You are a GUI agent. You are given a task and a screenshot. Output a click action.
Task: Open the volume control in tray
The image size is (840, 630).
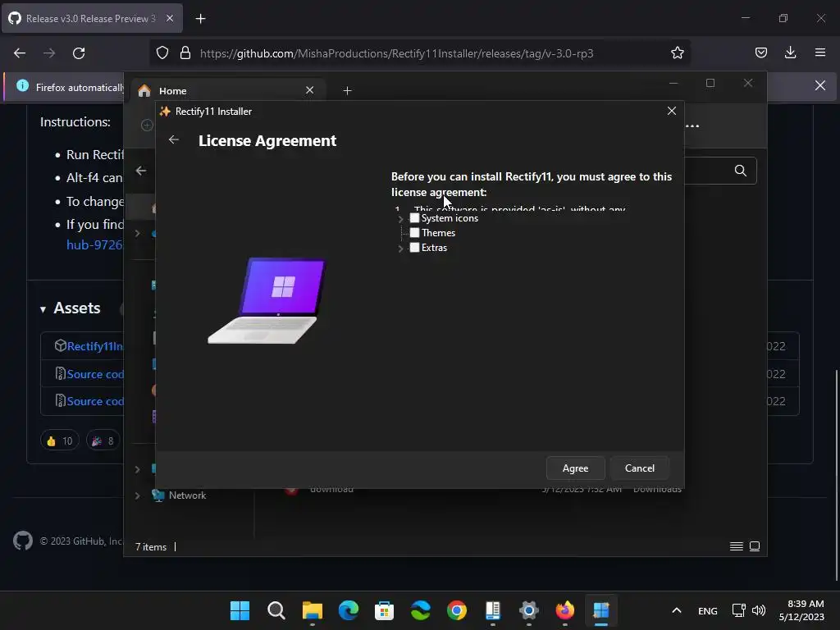pyautogui.click(x=759, y=610)
